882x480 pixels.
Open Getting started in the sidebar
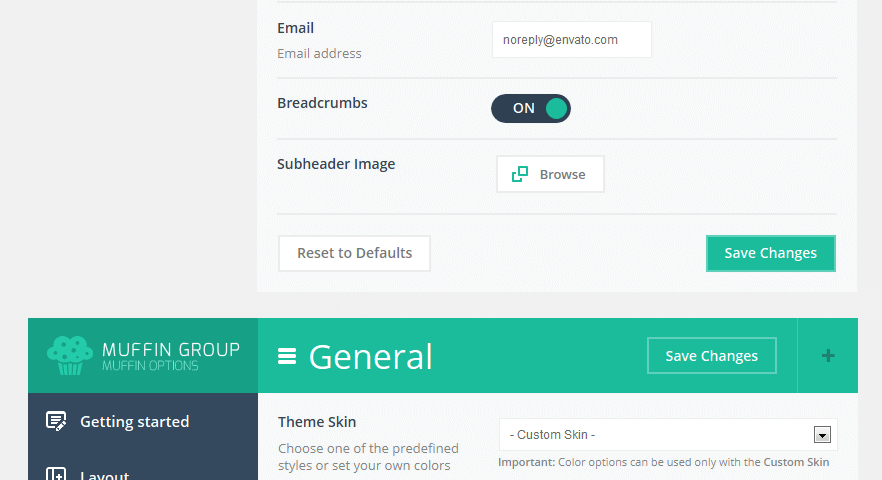click(x=134, y=421)
